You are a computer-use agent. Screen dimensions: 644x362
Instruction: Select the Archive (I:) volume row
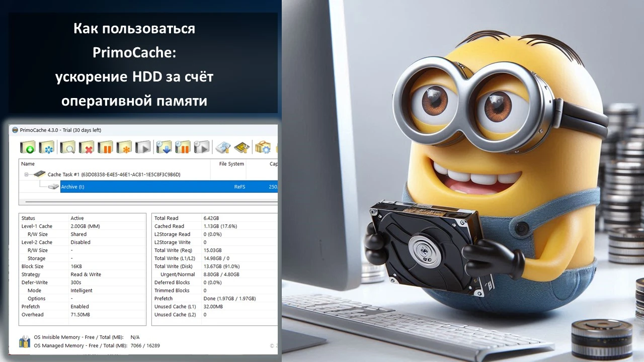169,187
